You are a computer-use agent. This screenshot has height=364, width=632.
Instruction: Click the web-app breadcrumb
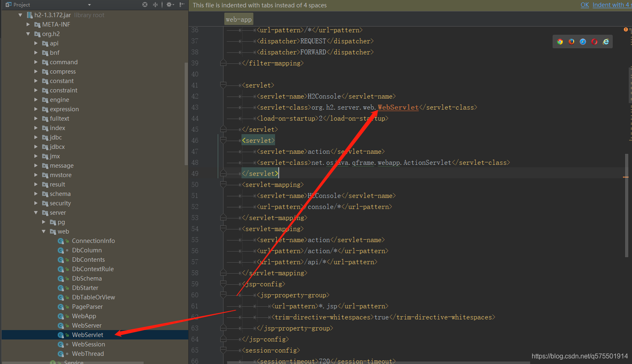(239, 19)
